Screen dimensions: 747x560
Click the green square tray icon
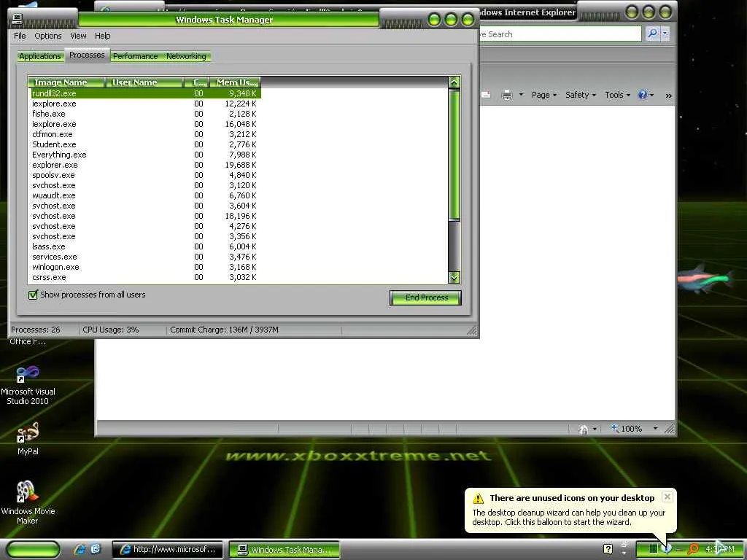654,549
